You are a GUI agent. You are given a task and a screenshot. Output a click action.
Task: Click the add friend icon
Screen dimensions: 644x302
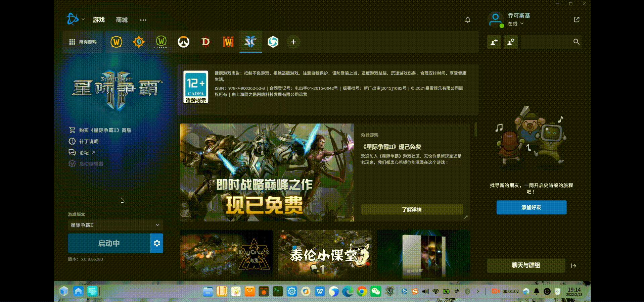click(x=494, y=42)
